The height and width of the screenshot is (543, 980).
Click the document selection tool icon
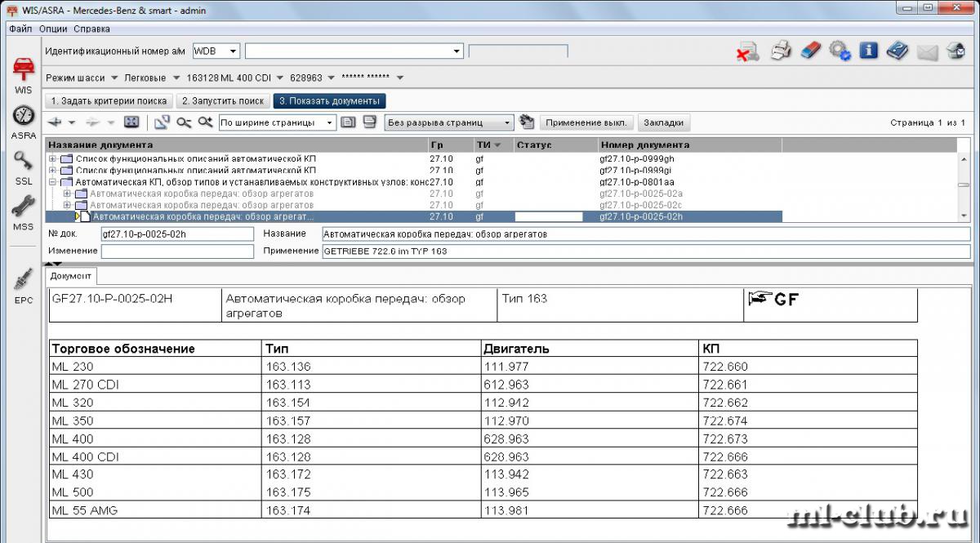(162, 122)
